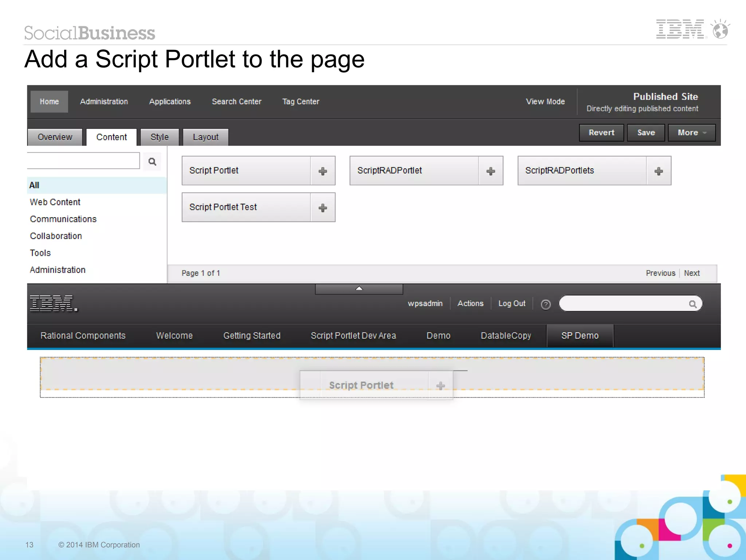This screenshot has height=560, width=746.
Task: Open the Script Portlet Dev Area tab
Action: point(353,336)
